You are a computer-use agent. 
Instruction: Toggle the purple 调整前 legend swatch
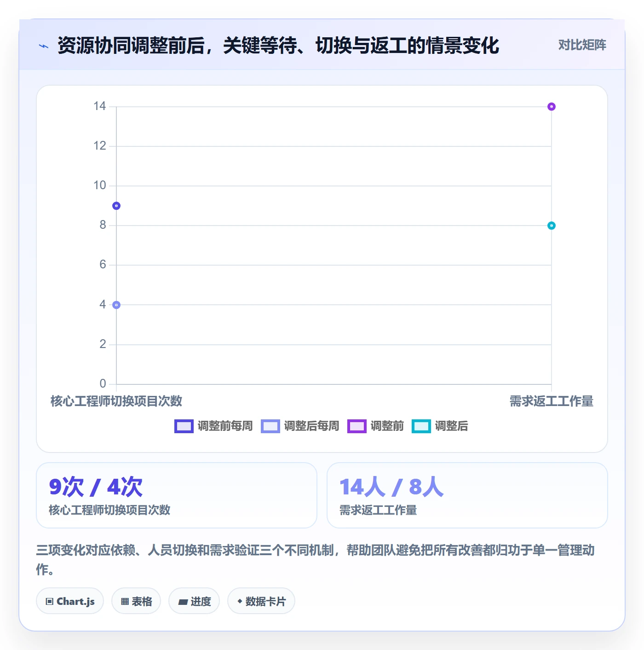point(356,426)
